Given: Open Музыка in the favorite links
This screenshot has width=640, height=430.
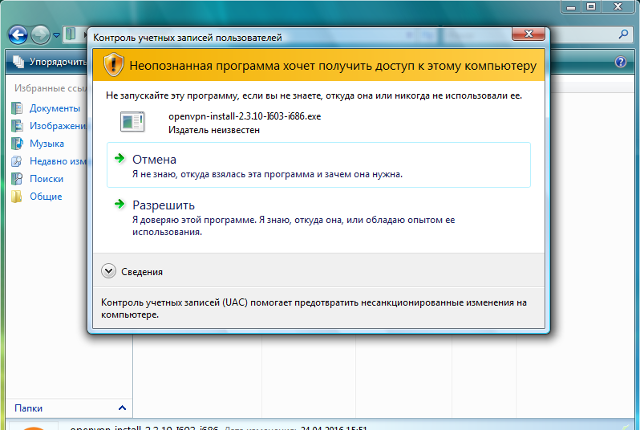Looking at the screenshot, I should [47, 144].
